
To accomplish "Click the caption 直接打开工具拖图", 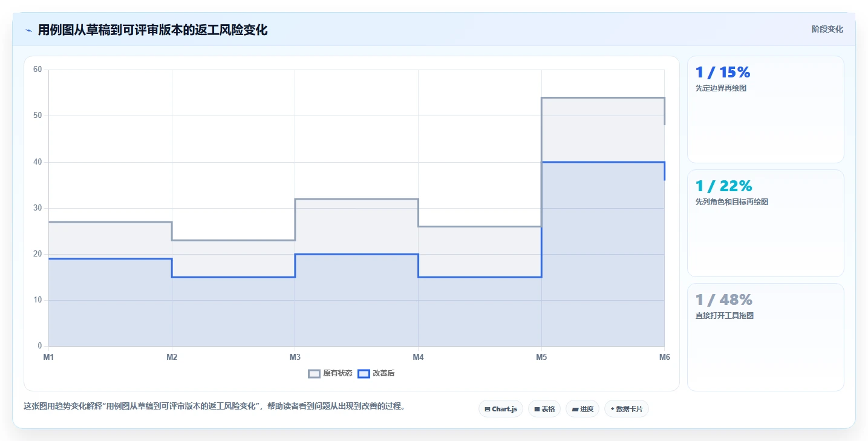I will click(x=725, y=316).
